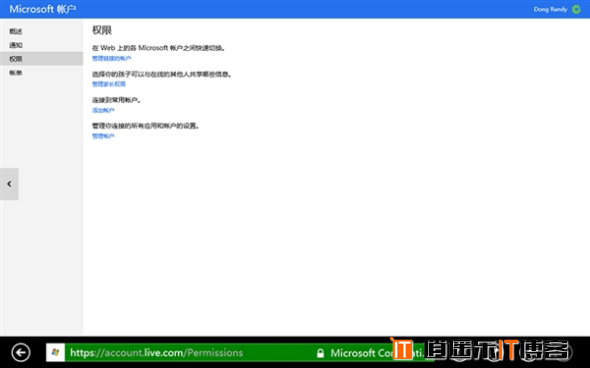Image resolution: width=590 pixels, height=368 pixels.
Task: Open the 管理链接的帐户 link
Action: [x=111, y=58]
